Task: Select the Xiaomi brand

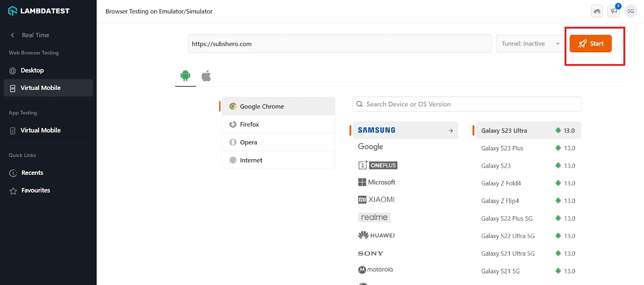Action: pyautogui.click(x=376, y=200)
